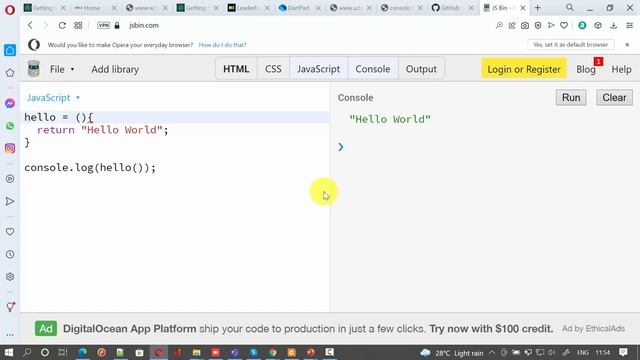Open the ad blocker shield icon
The width and height of the screenshot is (640, 360).
(538, 25)
